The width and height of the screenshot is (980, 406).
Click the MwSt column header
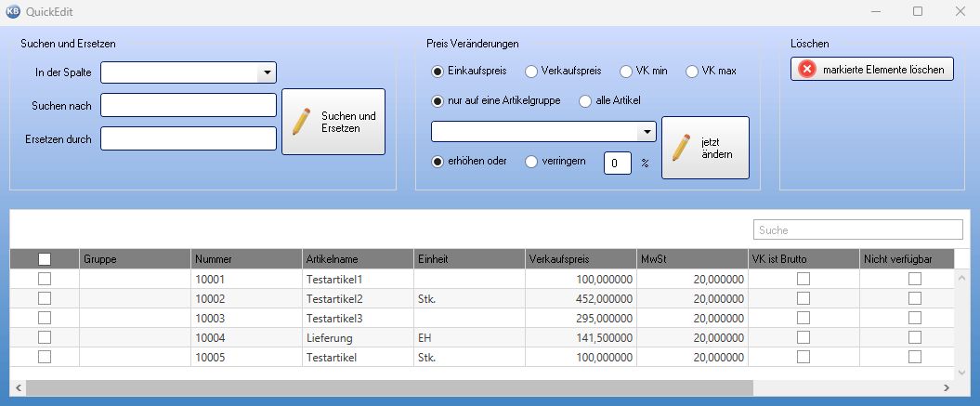tap(692, 259)
